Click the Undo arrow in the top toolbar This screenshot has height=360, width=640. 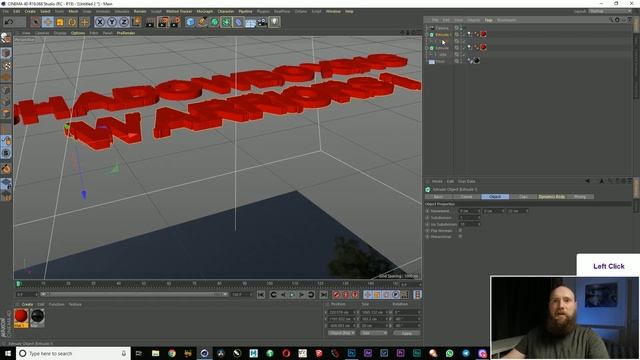point(9,22)
